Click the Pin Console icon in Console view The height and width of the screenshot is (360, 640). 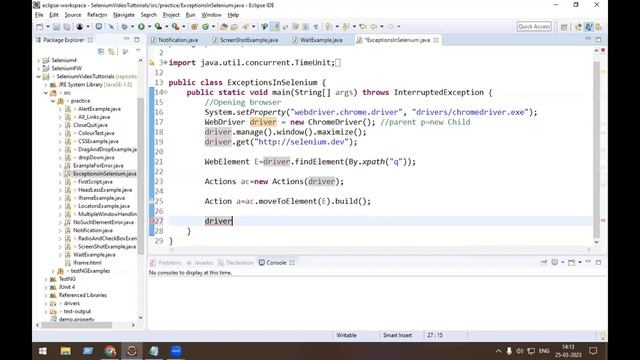(x=544, y=262)
